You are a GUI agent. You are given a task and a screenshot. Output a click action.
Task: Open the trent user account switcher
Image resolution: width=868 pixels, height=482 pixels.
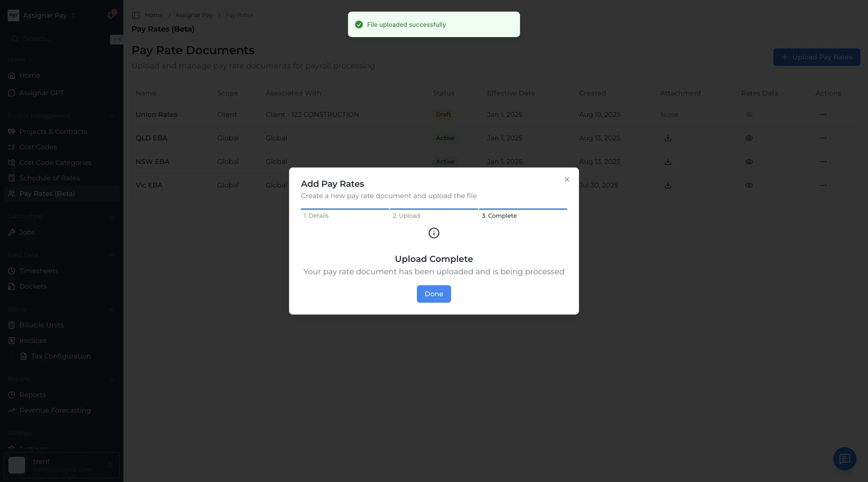62,465
